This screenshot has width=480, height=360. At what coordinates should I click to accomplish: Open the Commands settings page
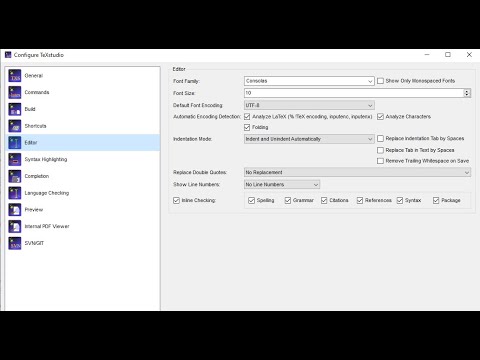[x=37, y=92]
